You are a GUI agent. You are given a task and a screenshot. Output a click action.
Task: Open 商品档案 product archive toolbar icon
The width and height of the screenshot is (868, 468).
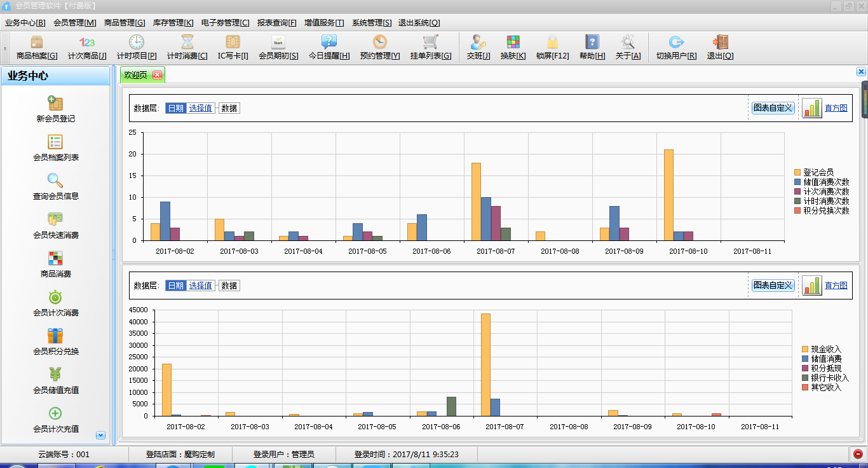pyautogui.click(x=37, y=43)
